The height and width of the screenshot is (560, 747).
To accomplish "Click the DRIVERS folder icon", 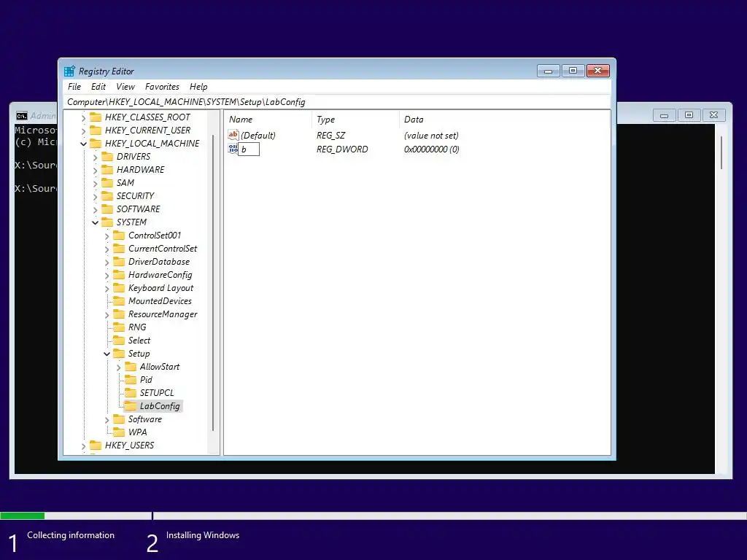I will coord(107,157).
